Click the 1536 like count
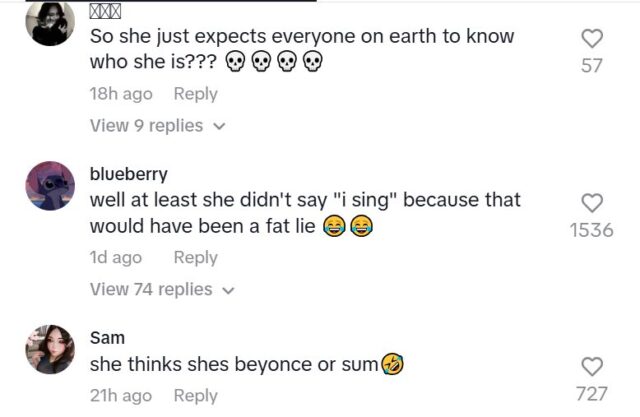This screenshot has width=640, height=417. 591,230
